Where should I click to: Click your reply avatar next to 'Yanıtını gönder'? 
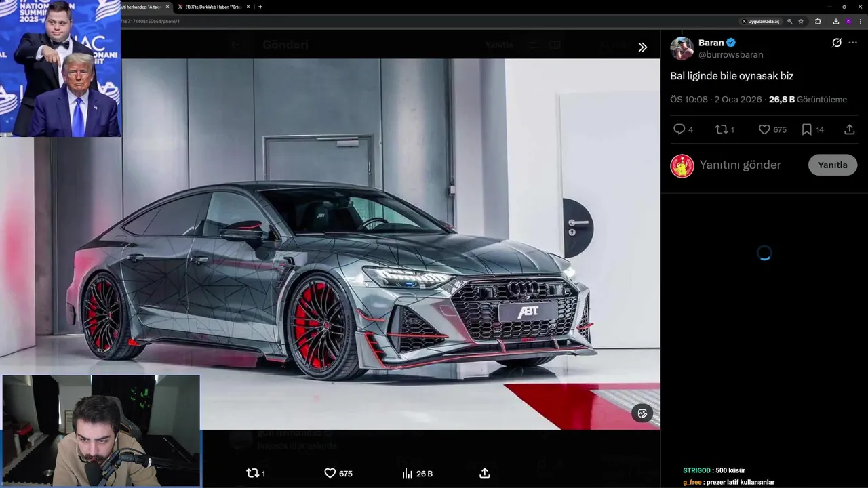[x=682, y=165]
